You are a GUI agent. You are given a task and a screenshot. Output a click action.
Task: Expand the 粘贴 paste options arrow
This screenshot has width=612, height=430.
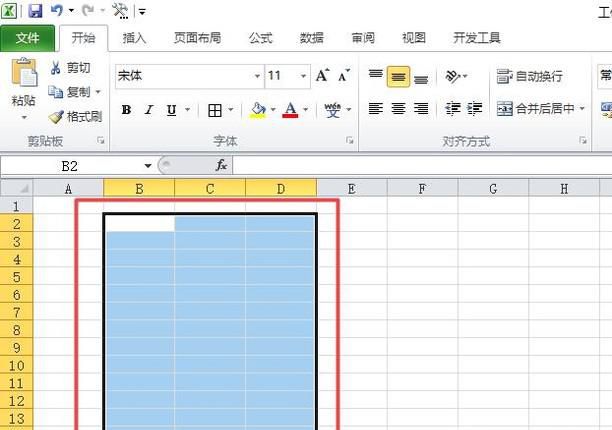(24, 117)
